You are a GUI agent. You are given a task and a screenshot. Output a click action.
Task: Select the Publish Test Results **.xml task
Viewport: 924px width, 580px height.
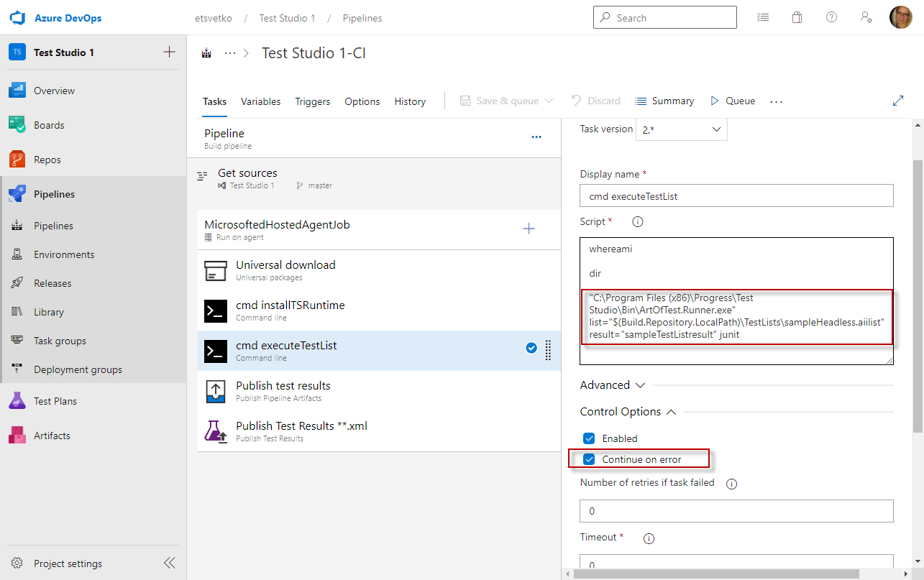tap(379, 431)
